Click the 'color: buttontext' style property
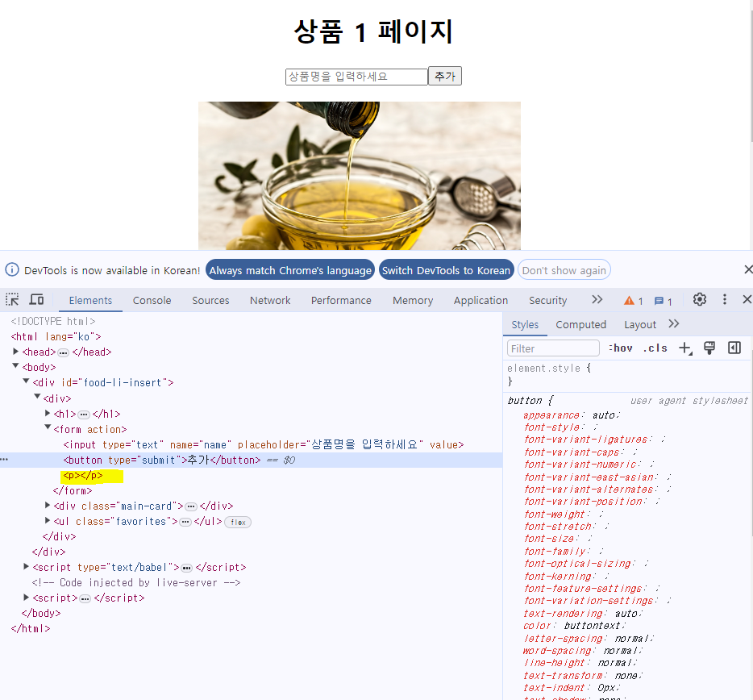The width and height of the screenshot is (753, 700). coord(574,626)
